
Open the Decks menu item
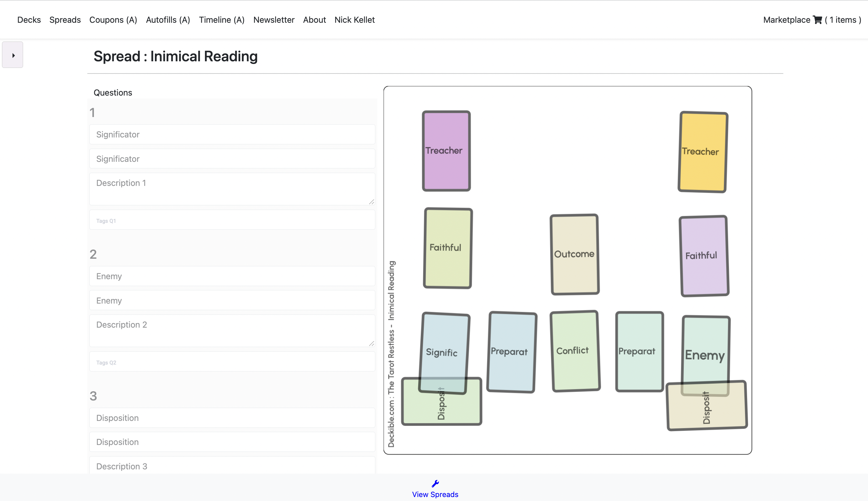[29, 20]
